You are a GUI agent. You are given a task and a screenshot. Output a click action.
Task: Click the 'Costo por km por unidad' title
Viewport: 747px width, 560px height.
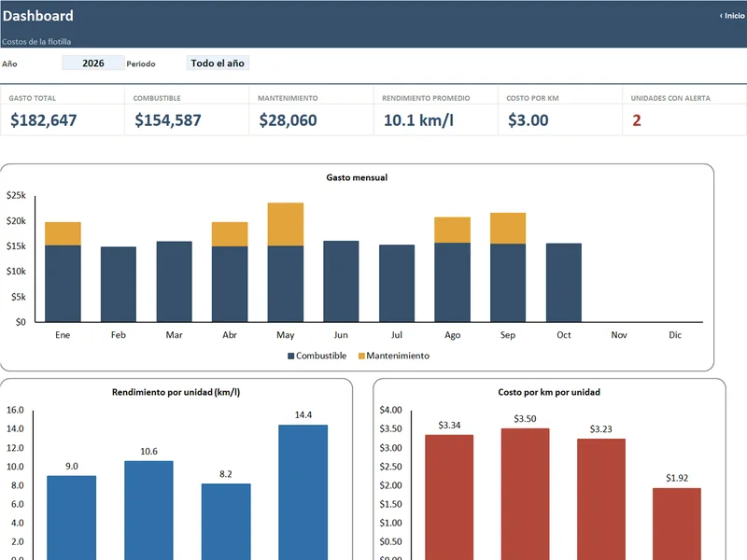pos(549,392)
